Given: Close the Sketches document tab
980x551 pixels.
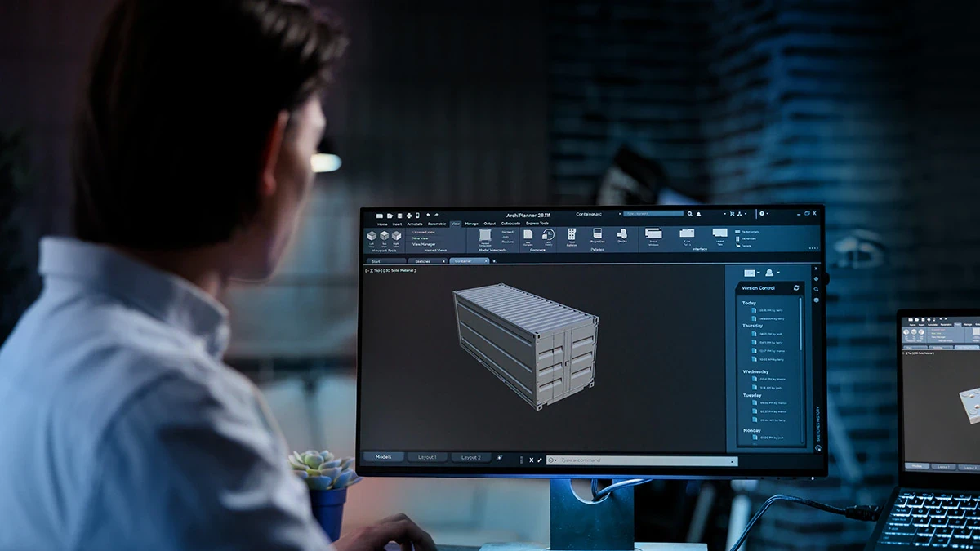Looking at the screenshot, I should 443,261.
